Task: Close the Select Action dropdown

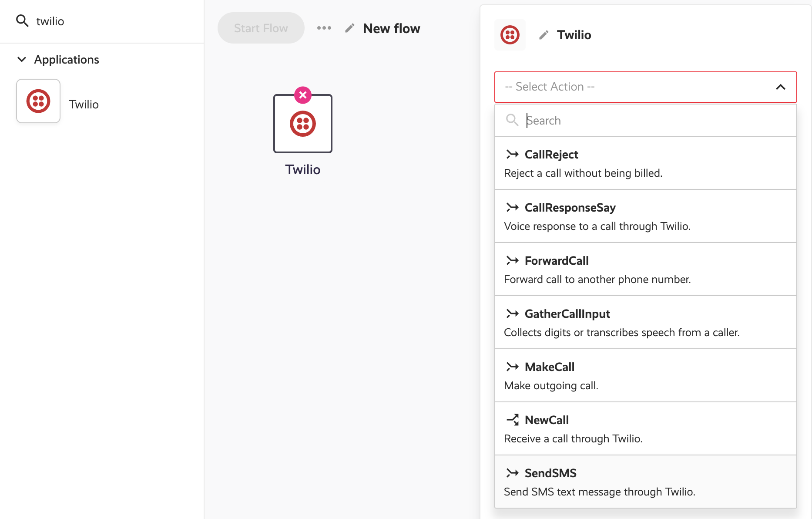Action: click(780, 87)
